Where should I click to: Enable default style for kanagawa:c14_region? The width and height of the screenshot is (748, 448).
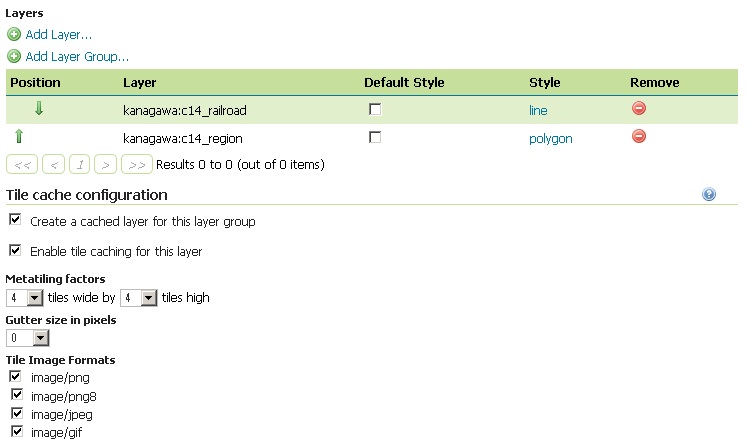[x=375, y=137]
